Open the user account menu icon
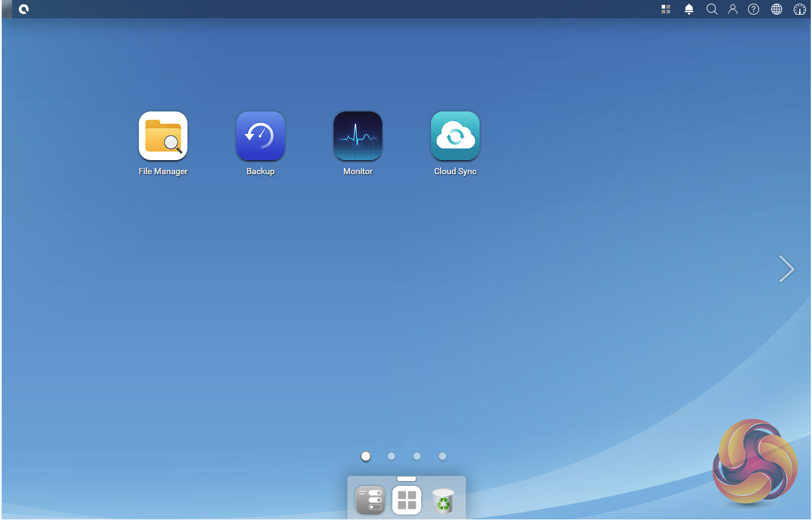Image resolution: width=812 pixels, height=520 pixels. (733, 9)
